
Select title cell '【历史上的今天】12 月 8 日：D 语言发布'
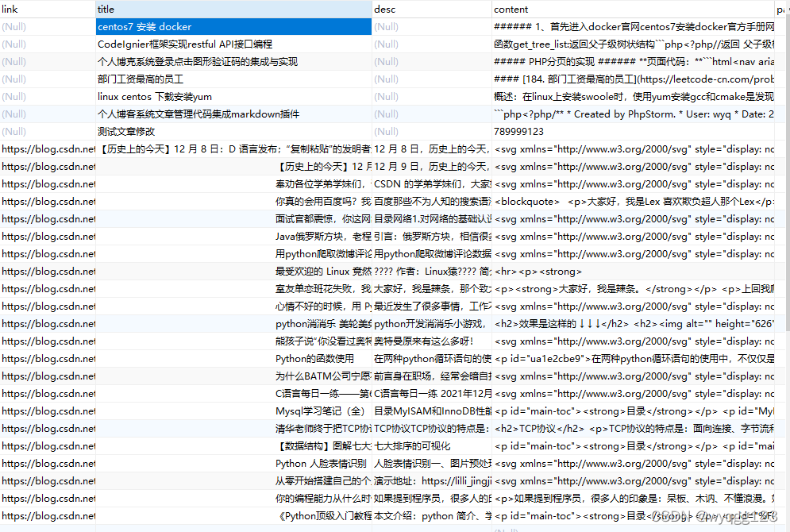pos(233,149)
